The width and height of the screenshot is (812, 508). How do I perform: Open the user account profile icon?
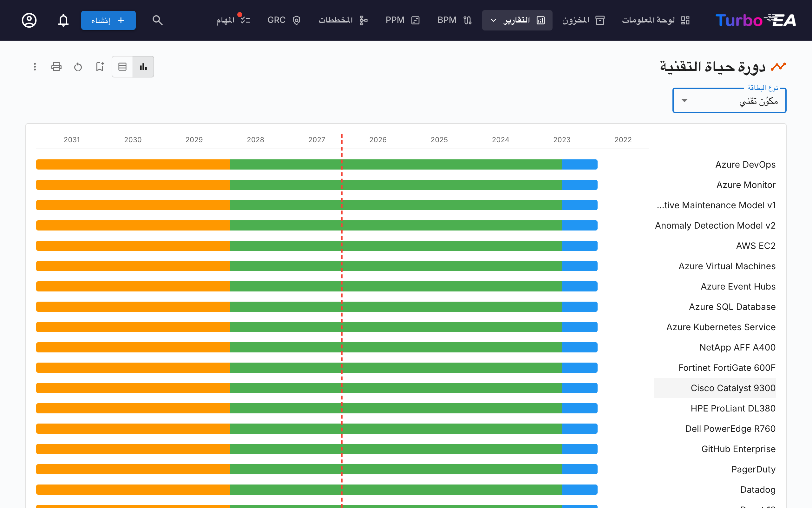(x=29, y=20)
